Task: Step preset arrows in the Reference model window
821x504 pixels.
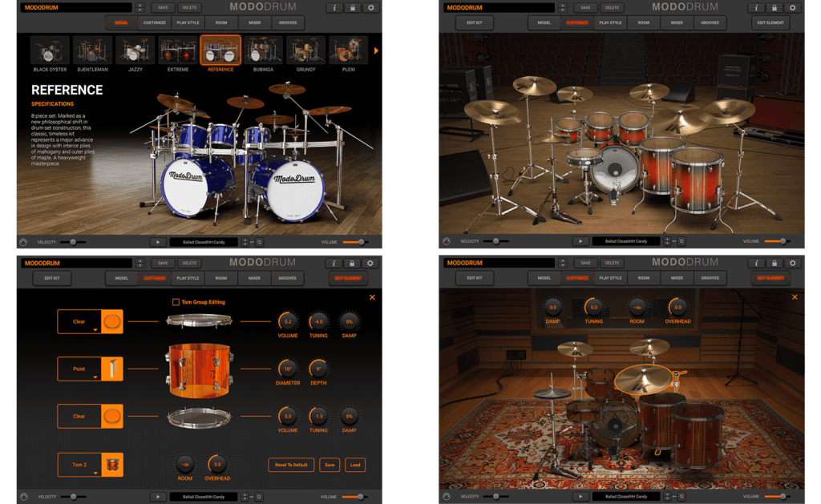Action: point(140,8)
